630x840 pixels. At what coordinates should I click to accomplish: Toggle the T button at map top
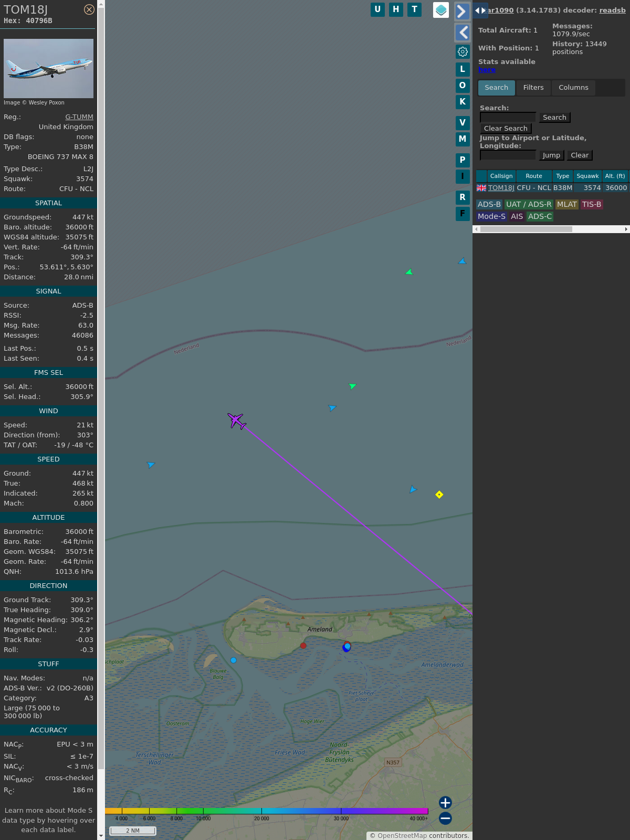414,9
